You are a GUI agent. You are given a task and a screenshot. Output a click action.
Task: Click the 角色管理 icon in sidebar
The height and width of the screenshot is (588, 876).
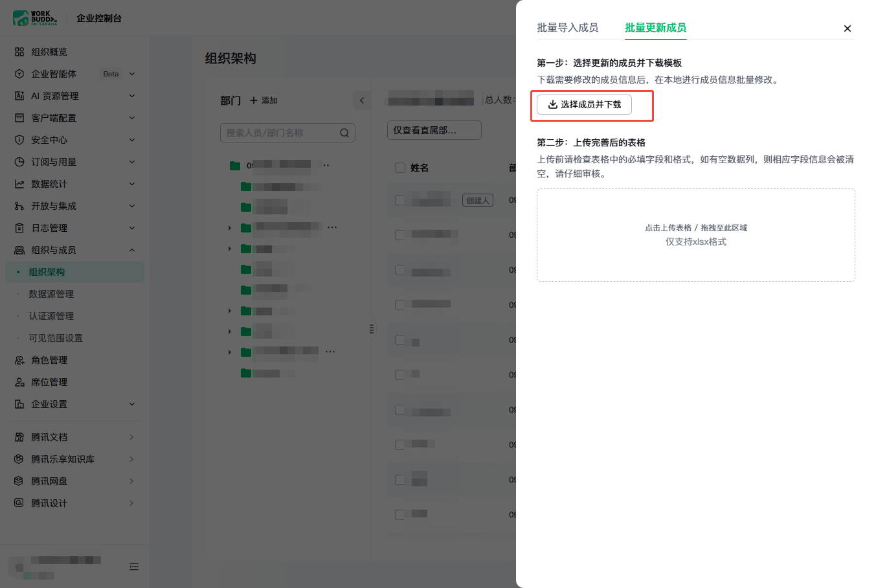point(19,360)
